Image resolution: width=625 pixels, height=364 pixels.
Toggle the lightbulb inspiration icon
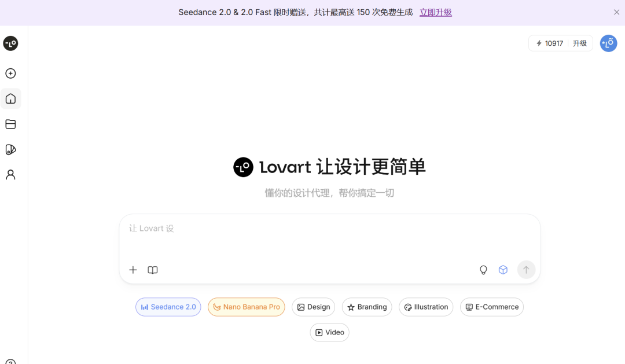[483, 270]
